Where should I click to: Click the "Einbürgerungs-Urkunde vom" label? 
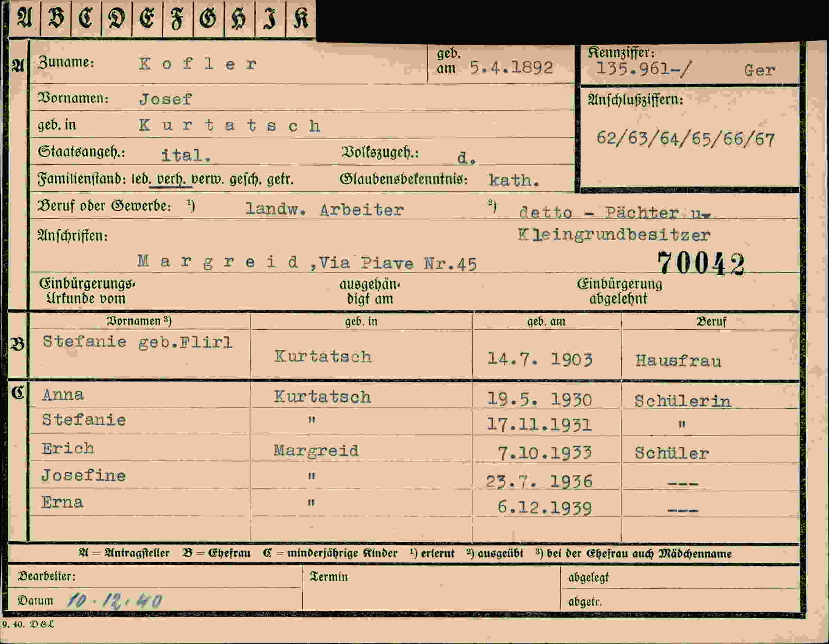87,291
